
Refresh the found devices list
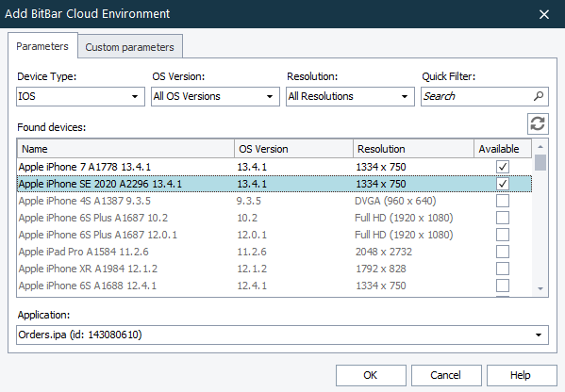click(538, 123)
